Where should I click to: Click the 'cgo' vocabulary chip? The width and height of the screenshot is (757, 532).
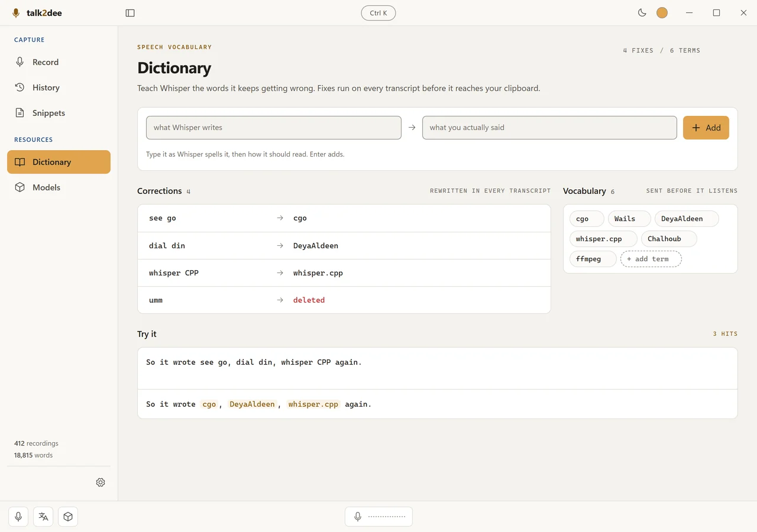pyautogui.click(x=587, y=219)
